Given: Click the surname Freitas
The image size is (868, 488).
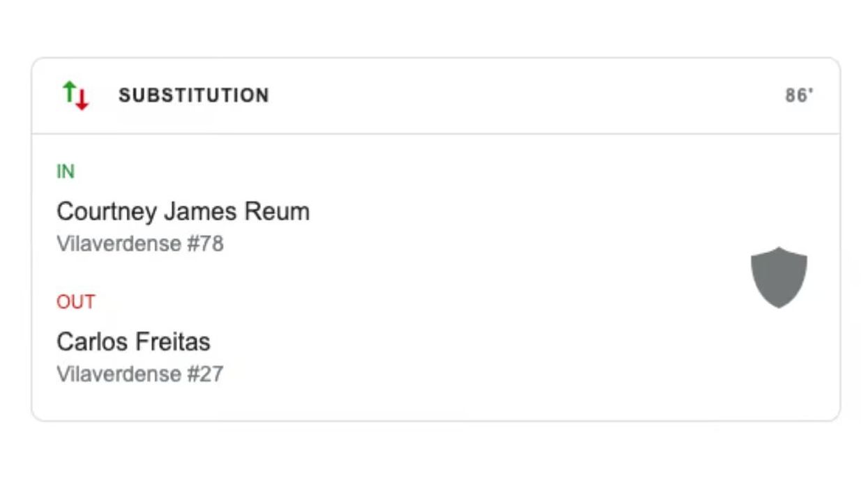Looking at the screenshot, I should 173,342.
